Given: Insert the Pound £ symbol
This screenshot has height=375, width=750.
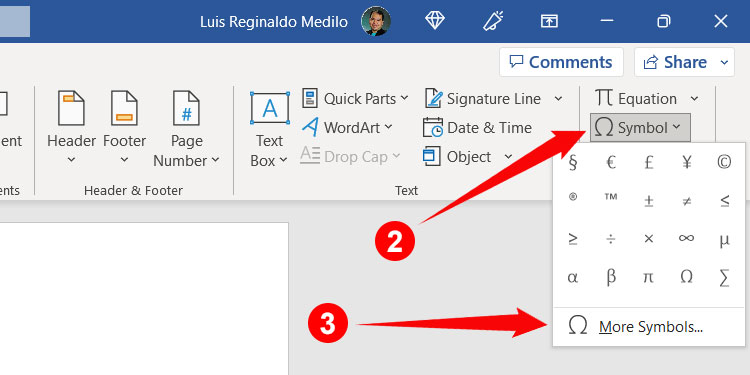Looking at the screenshot, I should (648, 163).
